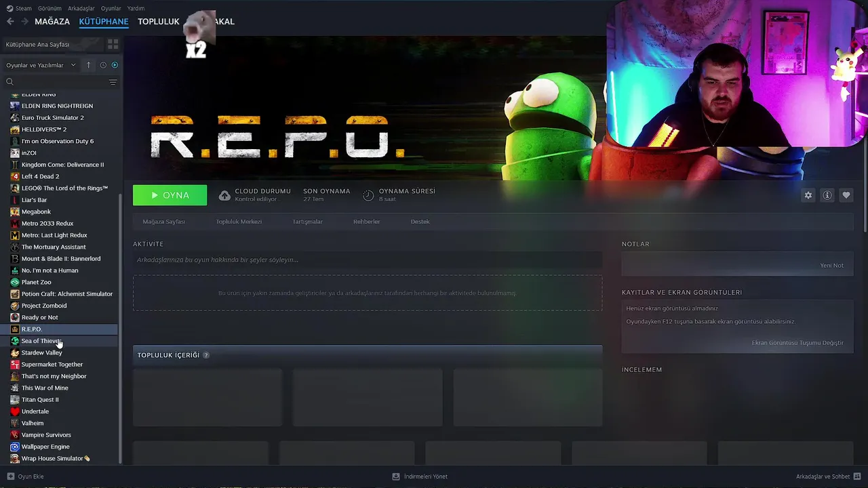Open the Steam menu
Viewport: 868px width, 488px height.
pyautogui.click(x=20, y=8)
